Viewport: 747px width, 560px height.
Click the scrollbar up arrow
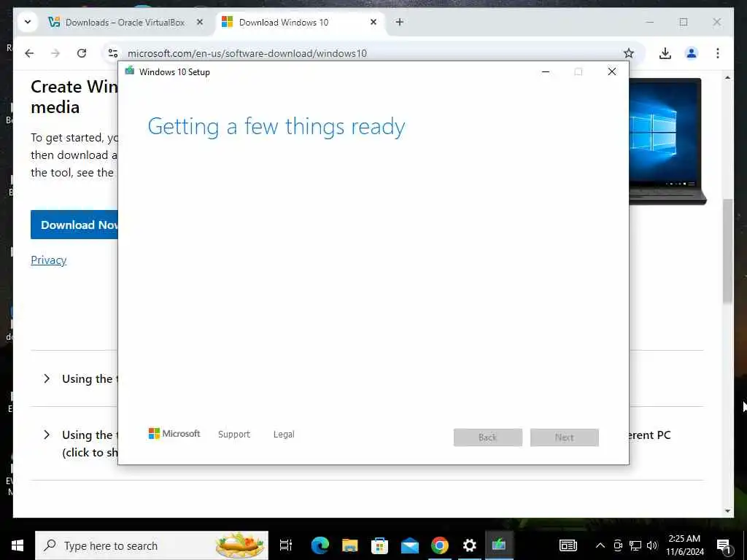click(x=727, y=77)
